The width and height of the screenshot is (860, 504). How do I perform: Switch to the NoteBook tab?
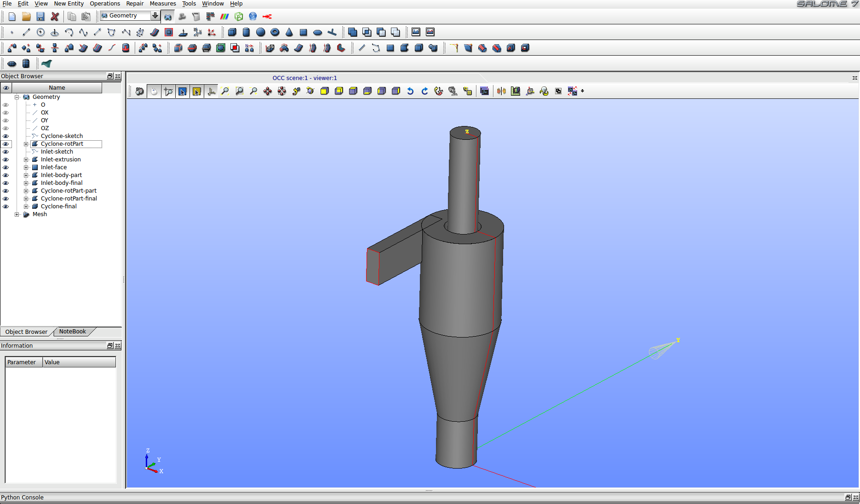[72, 332]
